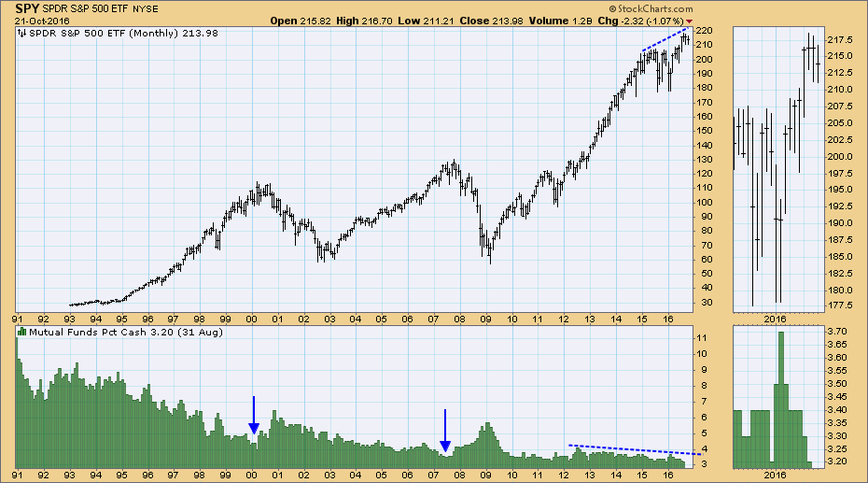Click the 3.45 label on zoomed cash panel
Screen dimensions: 868x483
click(837, 397)
